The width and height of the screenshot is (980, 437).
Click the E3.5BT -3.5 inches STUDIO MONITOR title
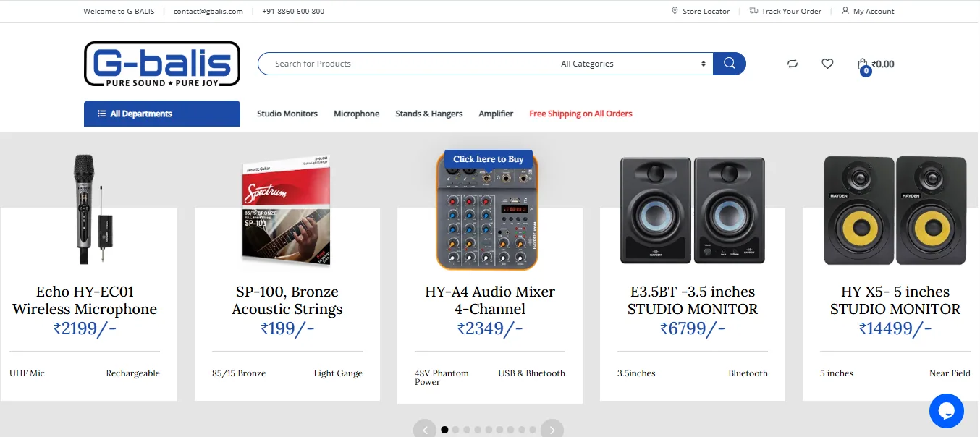pyautogui.click(x=693, y=300)
